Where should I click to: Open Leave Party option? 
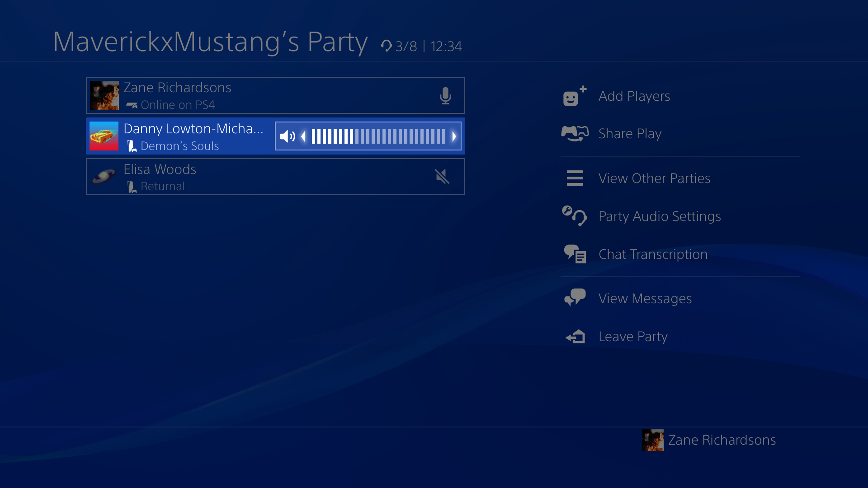click(x=632, y=337)
